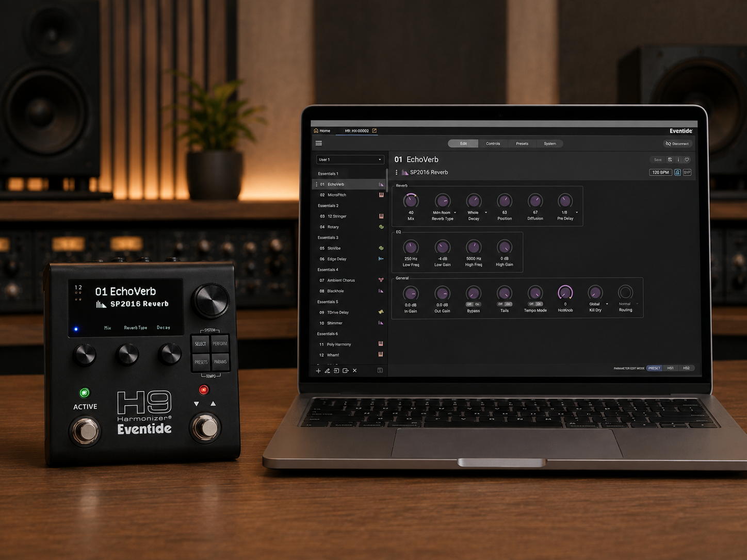Click the X delete icon below the preset list
Screen dimensions: 747x560
pyautogui.click(x=355, y=371)
